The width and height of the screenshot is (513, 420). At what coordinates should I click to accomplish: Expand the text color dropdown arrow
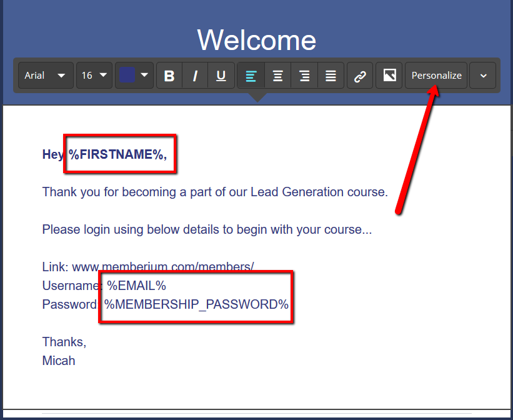(x=144, y=75)
